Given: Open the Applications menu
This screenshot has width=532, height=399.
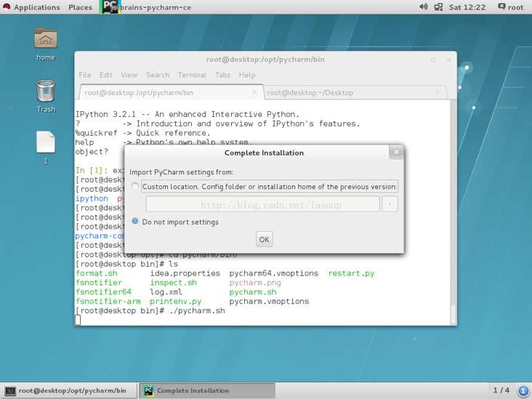Looking at the screenshot, I should pos(36,7).
